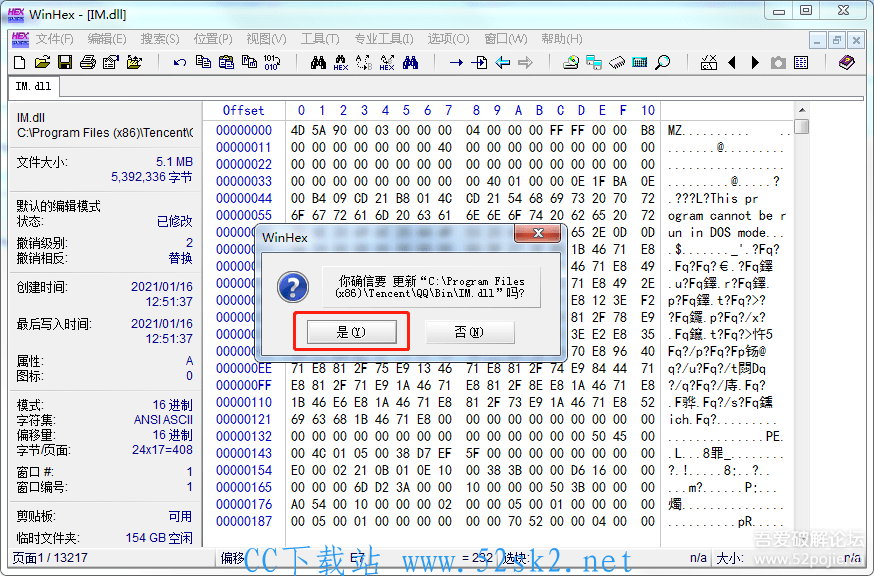Click the new file icon in toolbar

click(x=20, y=62)
